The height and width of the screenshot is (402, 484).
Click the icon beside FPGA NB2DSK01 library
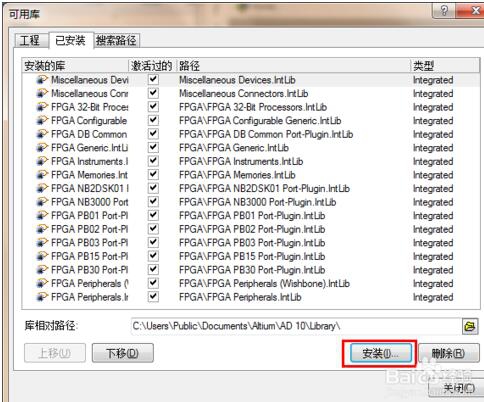coord(42,188)
